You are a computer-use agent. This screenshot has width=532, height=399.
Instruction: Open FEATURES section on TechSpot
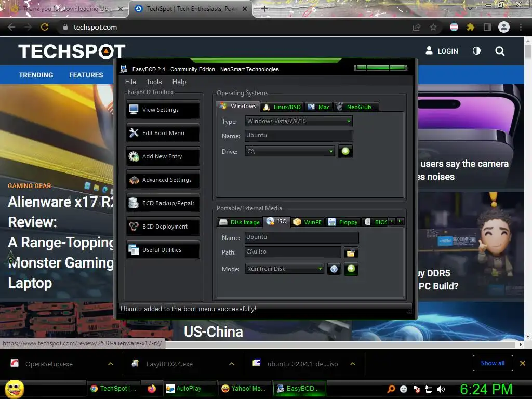tap(86, 75)
